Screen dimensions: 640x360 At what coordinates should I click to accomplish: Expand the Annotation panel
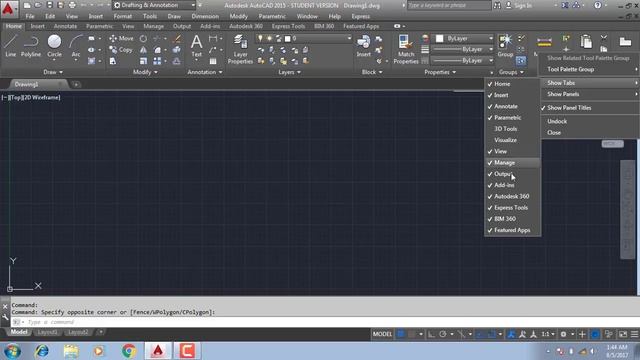[x=205, y=72]
